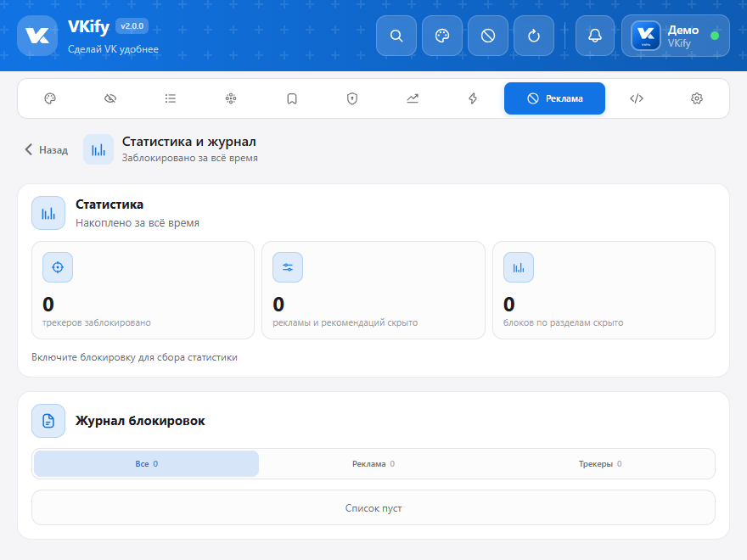This screenshot has width=747, height=560.
Task: Click 'Заблокировано за всё время' subtitle
Action: [x=189, y=158]
